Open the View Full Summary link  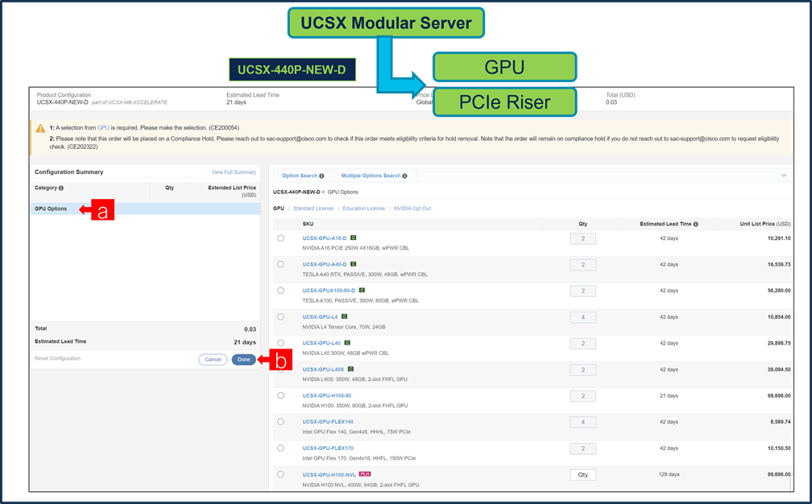234,172
